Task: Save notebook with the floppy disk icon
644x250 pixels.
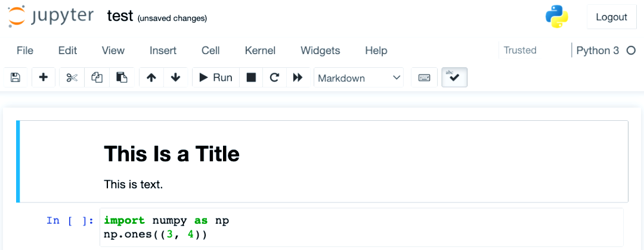Action: coord(16,77)
